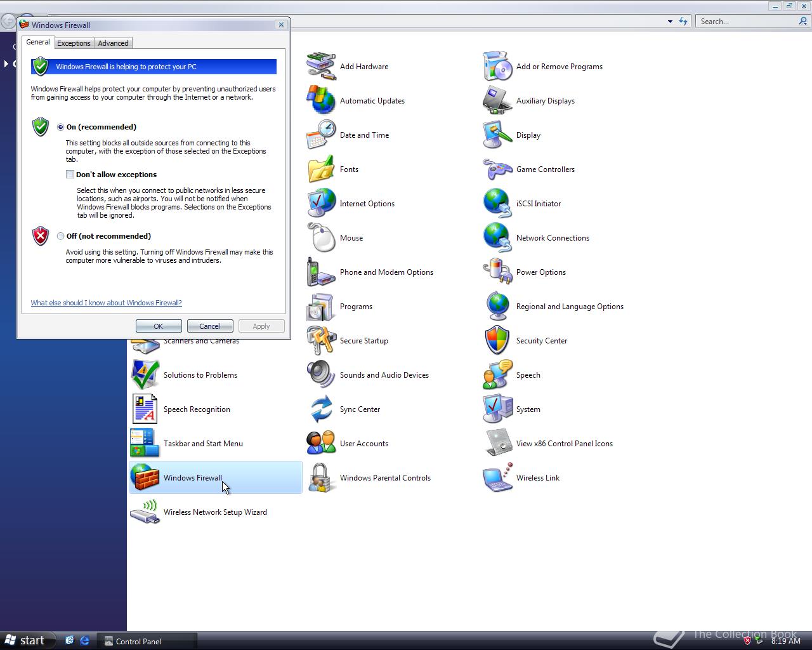Close the Windows Firewall dialog

[x=281, y=25]
